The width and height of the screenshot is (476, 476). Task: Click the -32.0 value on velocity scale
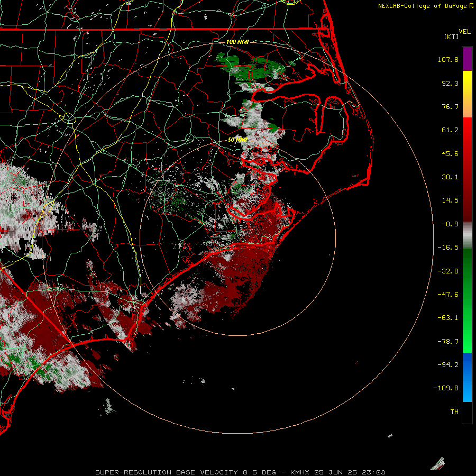click(448, 271)
